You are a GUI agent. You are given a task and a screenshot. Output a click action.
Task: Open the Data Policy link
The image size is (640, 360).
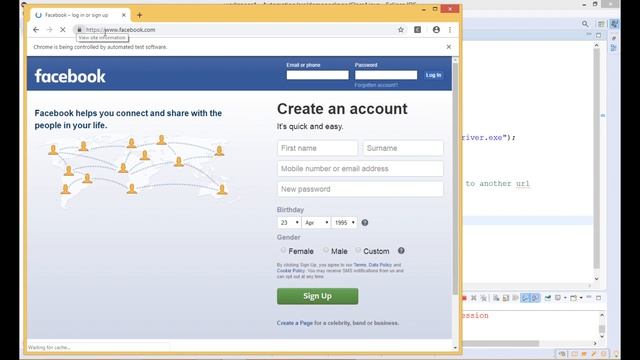[x=380, y=265]
